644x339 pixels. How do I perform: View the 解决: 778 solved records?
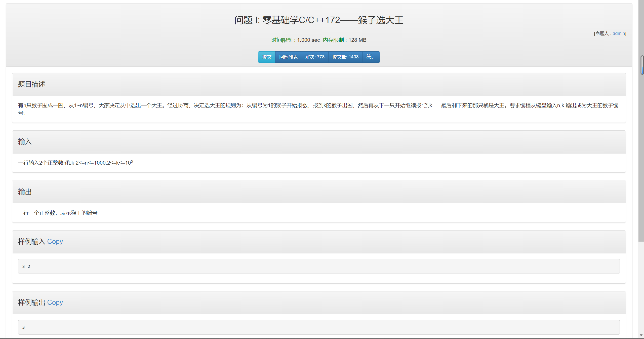coord(315,57)
